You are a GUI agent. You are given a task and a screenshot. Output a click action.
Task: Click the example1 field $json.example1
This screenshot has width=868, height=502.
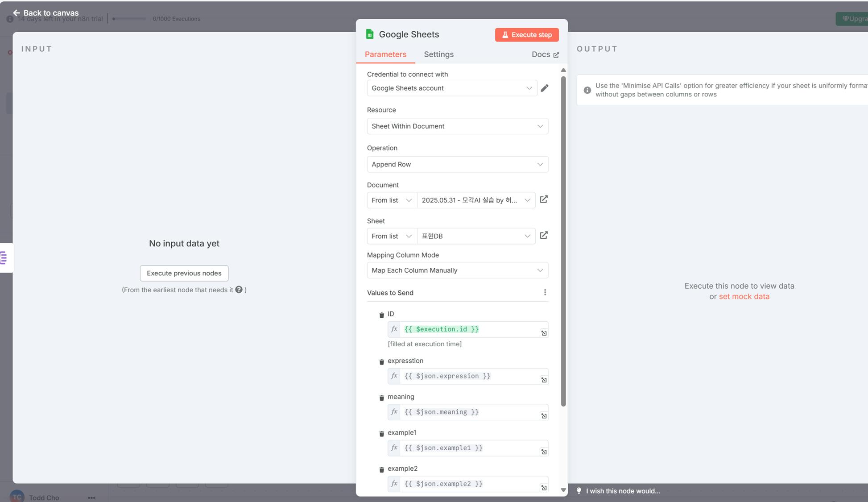468,448
